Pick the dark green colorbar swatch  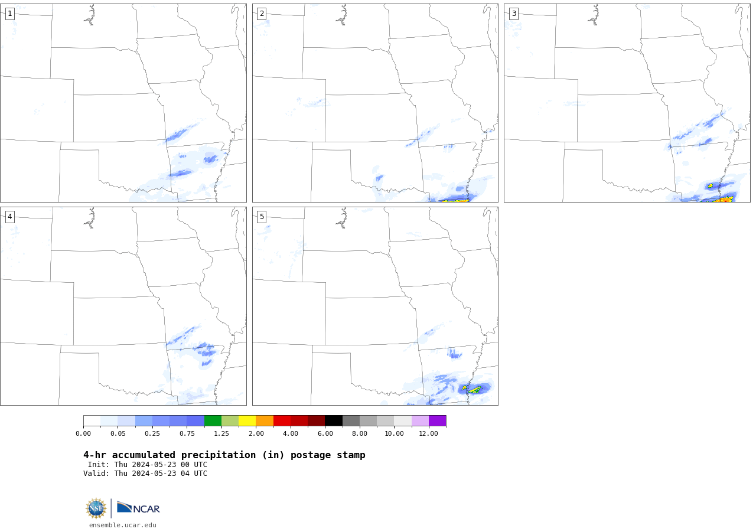pos(213,421)
